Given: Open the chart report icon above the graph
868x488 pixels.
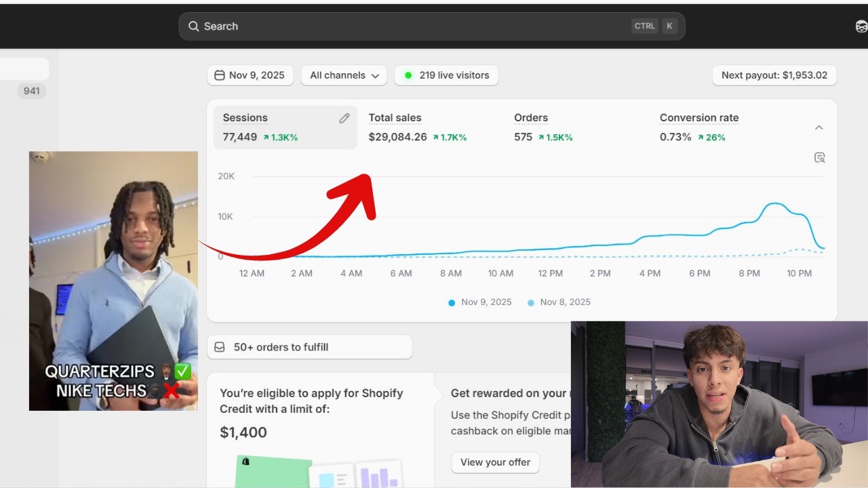Looking at the screenshot, I should click(x=819, y=158).
